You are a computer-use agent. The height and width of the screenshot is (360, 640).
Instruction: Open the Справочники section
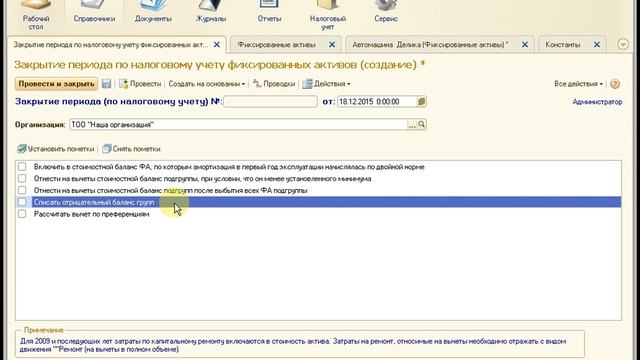tap(94, 12)
